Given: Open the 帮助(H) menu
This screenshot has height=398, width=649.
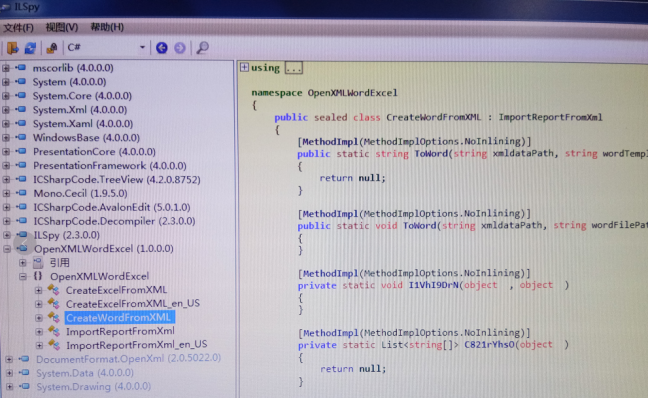Looking at the screenshot, I should (x=107, y=27).
